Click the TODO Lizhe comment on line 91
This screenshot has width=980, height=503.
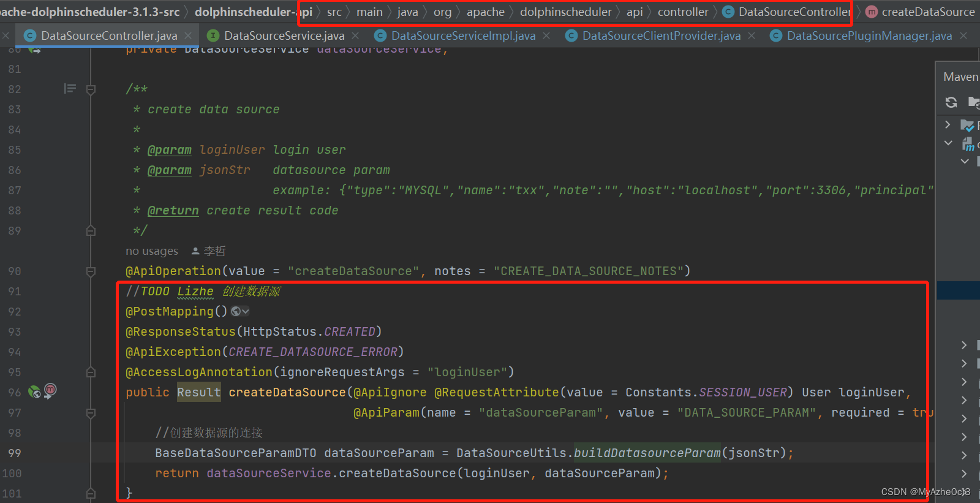coord(203,291)
